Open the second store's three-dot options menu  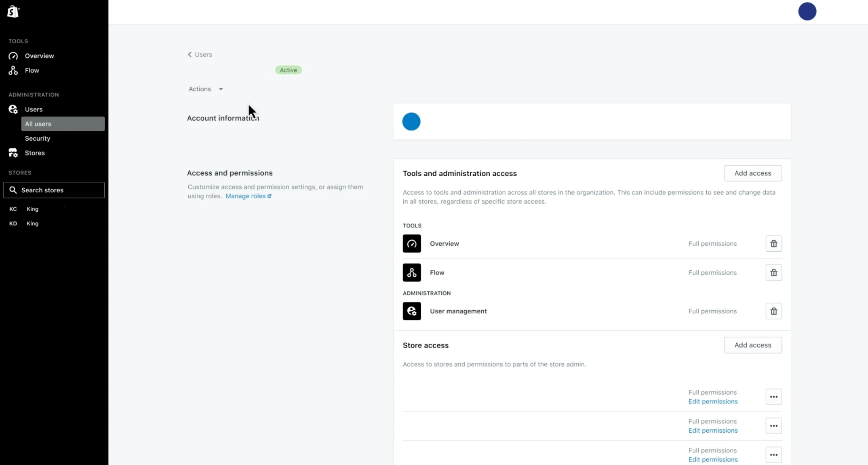(x=773, y=426)
